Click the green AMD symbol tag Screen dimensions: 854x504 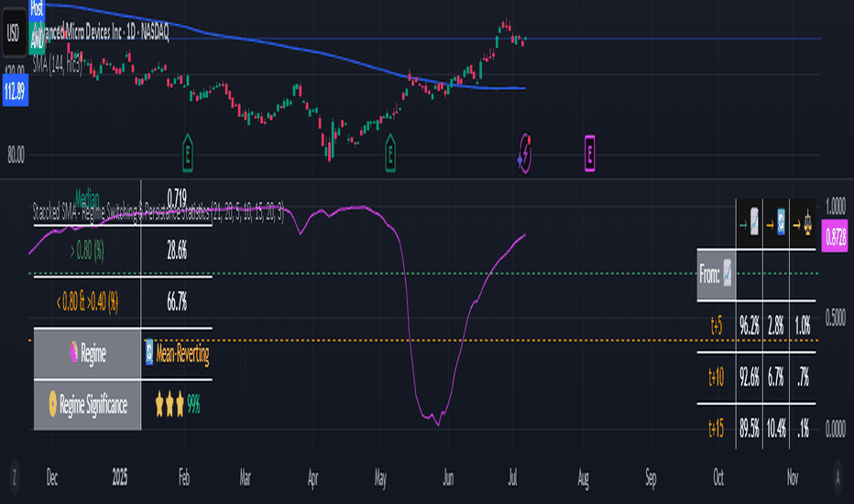37,39
